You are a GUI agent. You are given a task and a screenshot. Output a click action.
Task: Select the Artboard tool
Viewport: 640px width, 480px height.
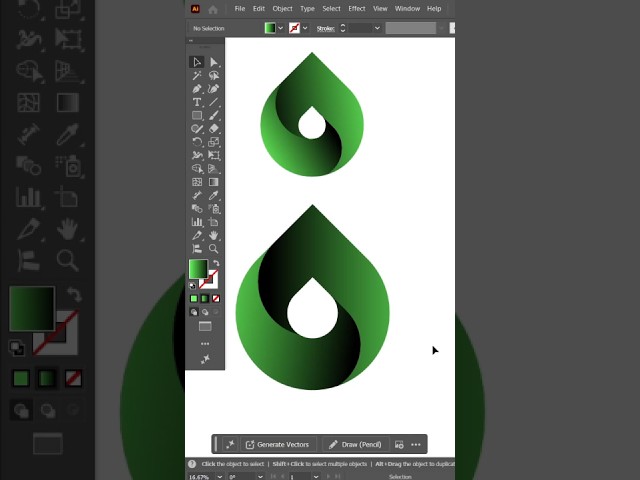tap(213, 222)
